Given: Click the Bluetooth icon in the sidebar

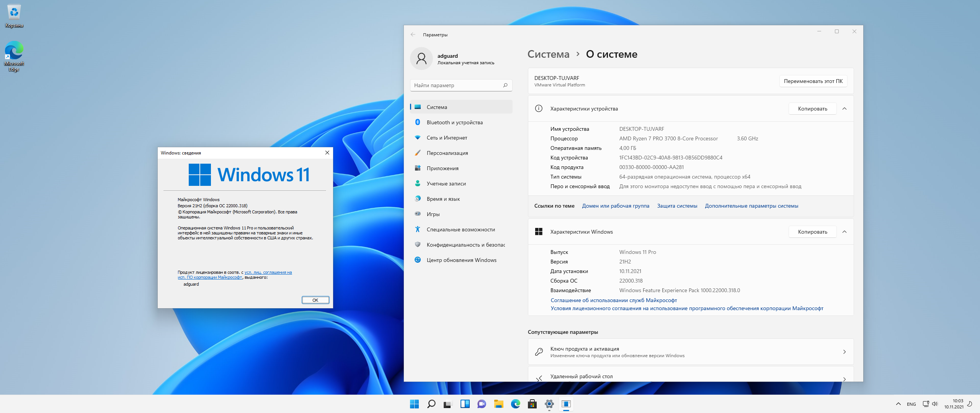Looking at the screenshot, I should pyautogui.click(x=418, y=122).
